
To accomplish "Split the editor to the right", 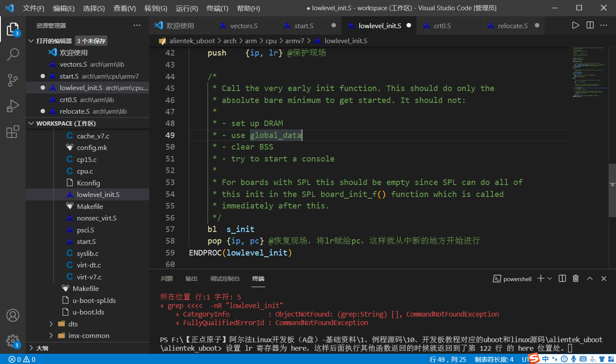I will tap(590, 25).
